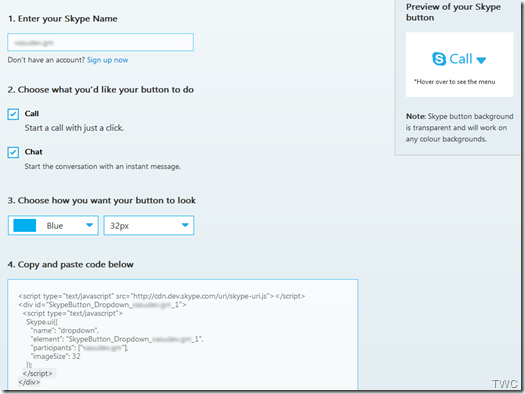The height and width of the screenshot is (394, 525).
Task: Click the Call preview button text
Action: tap(461, 59)
